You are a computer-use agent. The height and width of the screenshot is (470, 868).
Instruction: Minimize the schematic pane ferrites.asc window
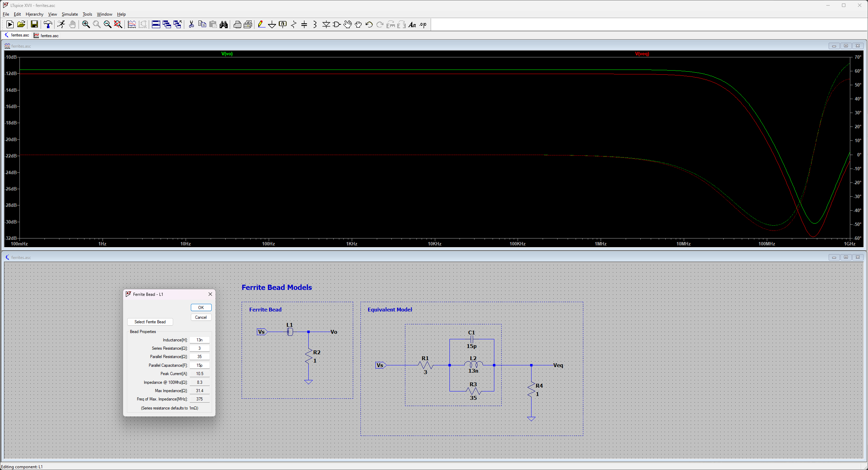coord(834,257)
